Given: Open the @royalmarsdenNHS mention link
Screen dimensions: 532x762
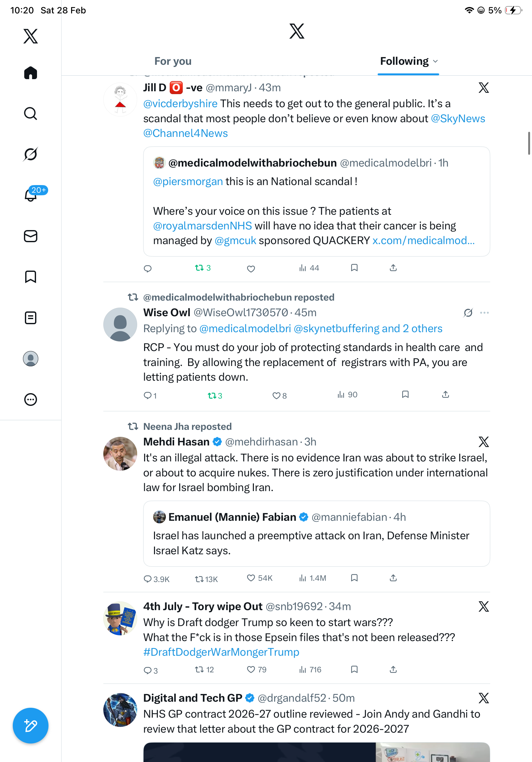Looking at the screenshot, I should pos(202,226).
